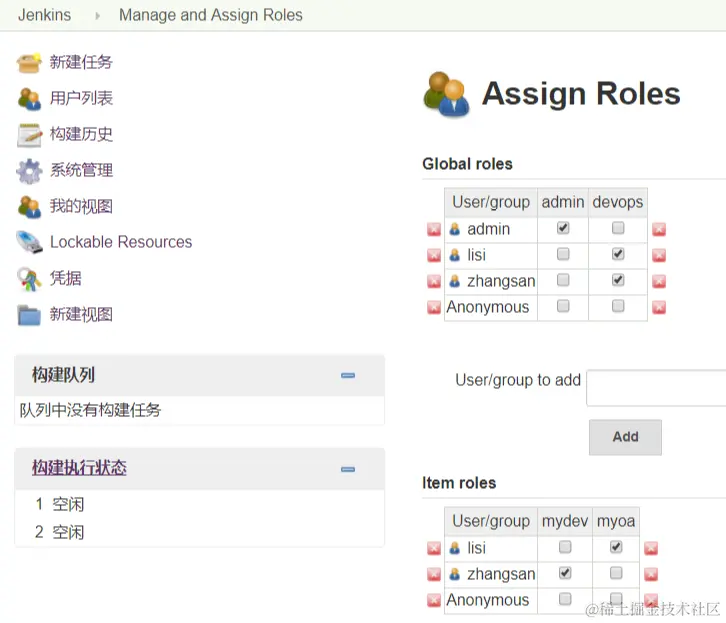
Task: Click the 新建任务 box icon
Action: point(29,63)
